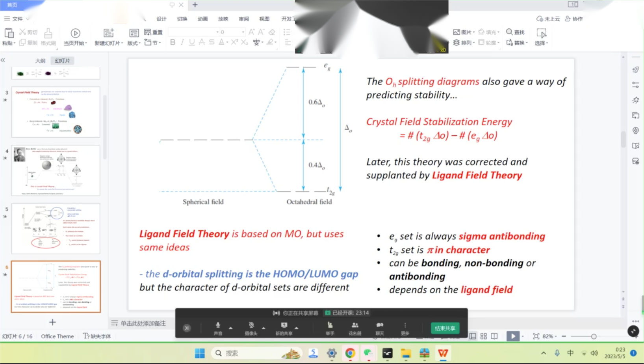The width and height of the screenshot is (644, 364).
Task: Open the Design (设计) ribbon tab
Action: pyautogui.click(x=161, y=19)
